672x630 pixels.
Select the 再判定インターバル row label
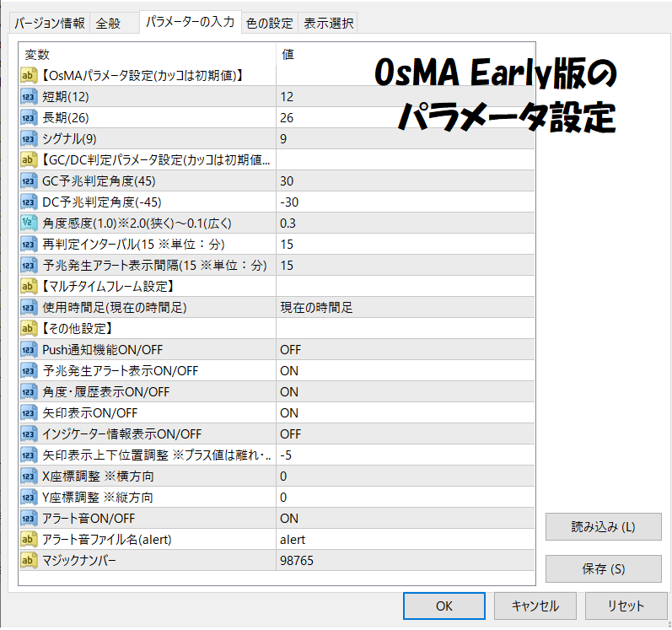(x=133, y=245)
